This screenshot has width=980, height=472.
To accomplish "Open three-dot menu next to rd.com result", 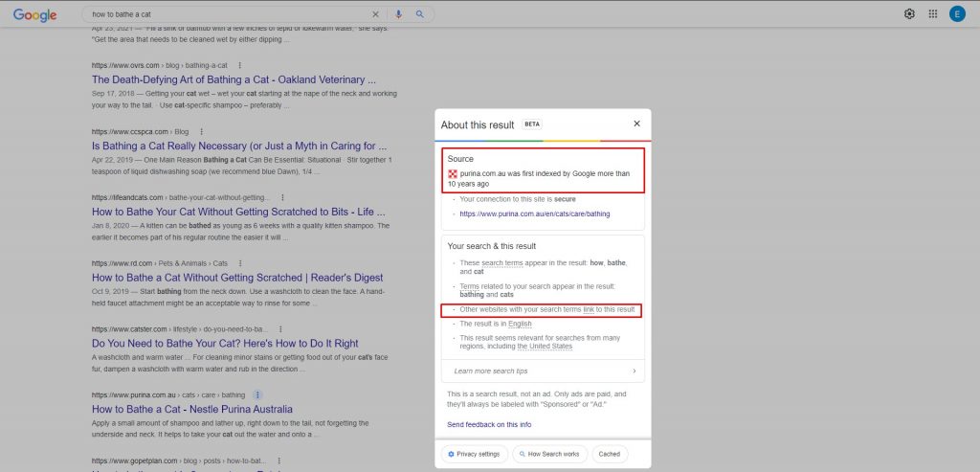I will (x=240, y=264).
